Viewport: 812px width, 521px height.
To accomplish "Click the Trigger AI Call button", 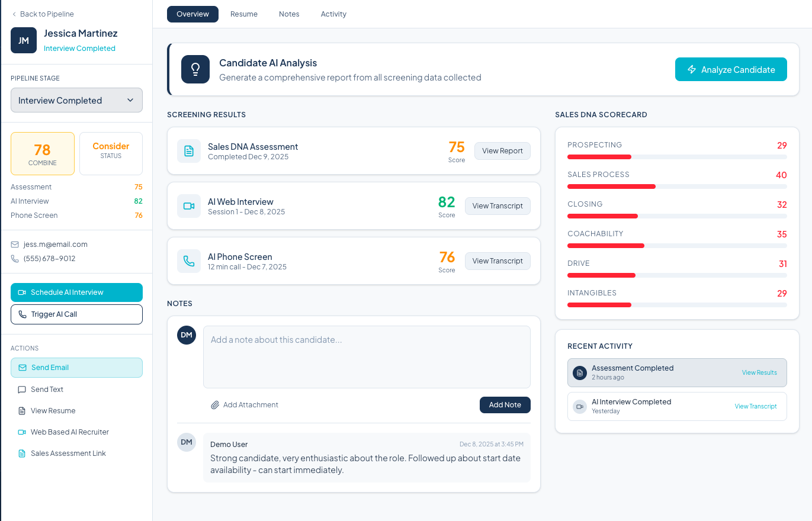I will click(x=76, y=314).
